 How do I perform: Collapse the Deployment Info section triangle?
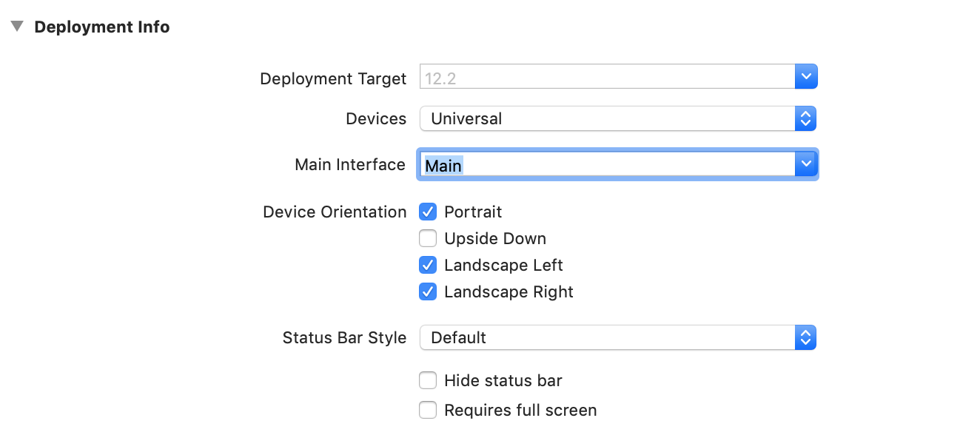pos(17,27)
